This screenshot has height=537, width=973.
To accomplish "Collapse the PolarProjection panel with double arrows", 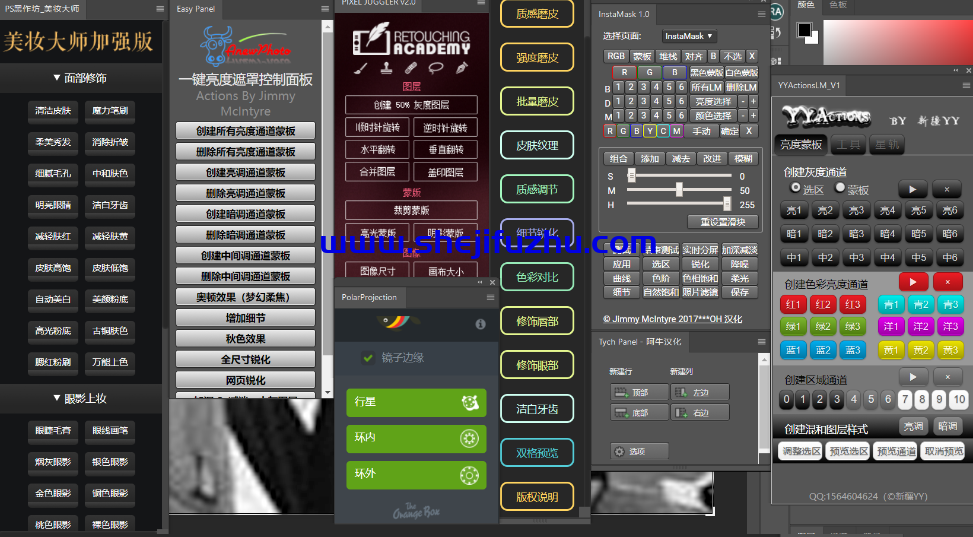I will click(479, 282).
